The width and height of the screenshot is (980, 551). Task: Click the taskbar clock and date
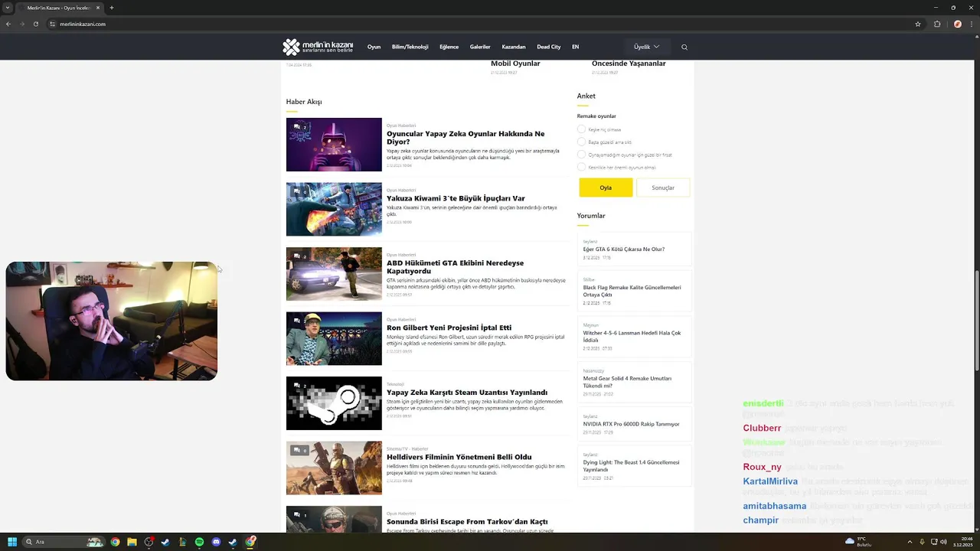[963, 542]
